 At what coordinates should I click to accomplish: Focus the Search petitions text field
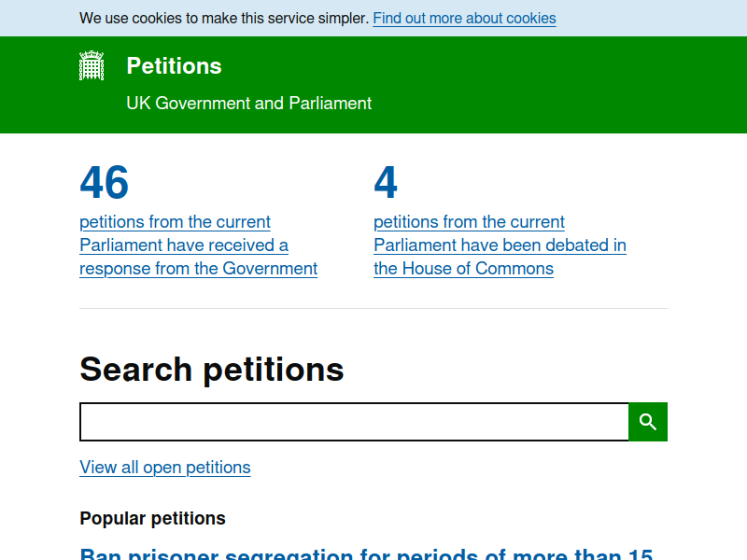[354, 422]
